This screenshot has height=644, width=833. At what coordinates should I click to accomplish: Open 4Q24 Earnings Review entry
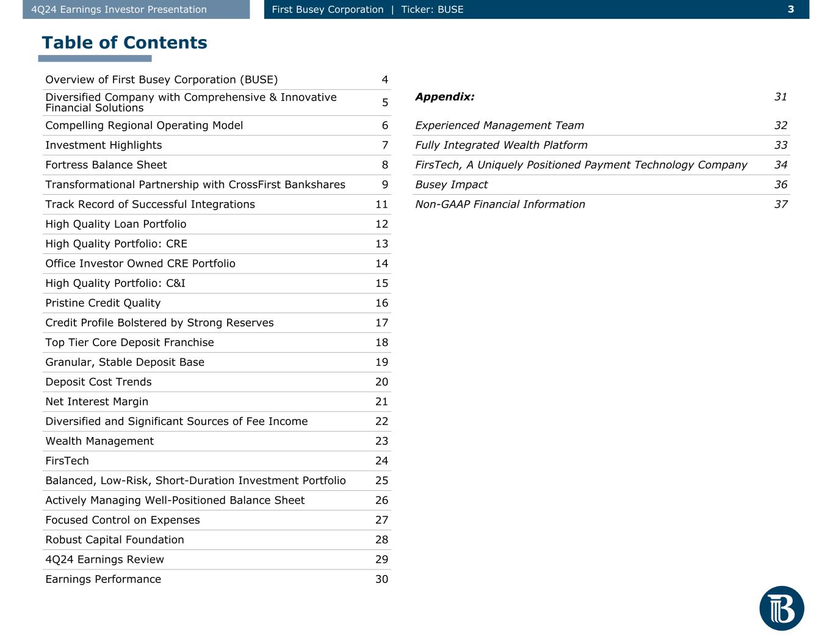click(217, 560)
